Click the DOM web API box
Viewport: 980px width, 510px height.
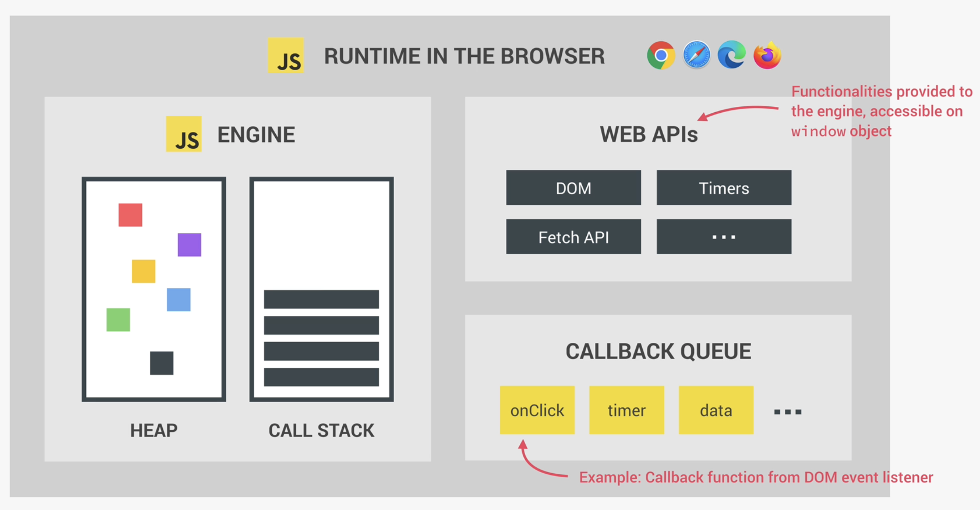573,188
